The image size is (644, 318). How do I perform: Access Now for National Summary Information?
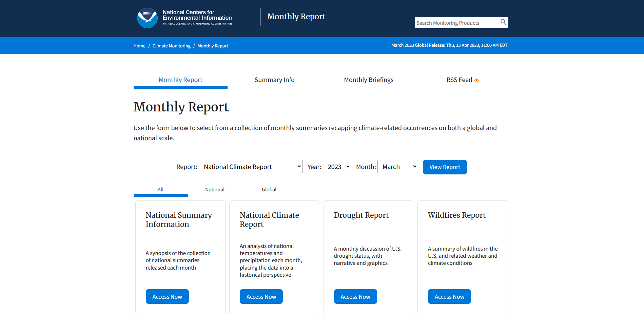167,297
